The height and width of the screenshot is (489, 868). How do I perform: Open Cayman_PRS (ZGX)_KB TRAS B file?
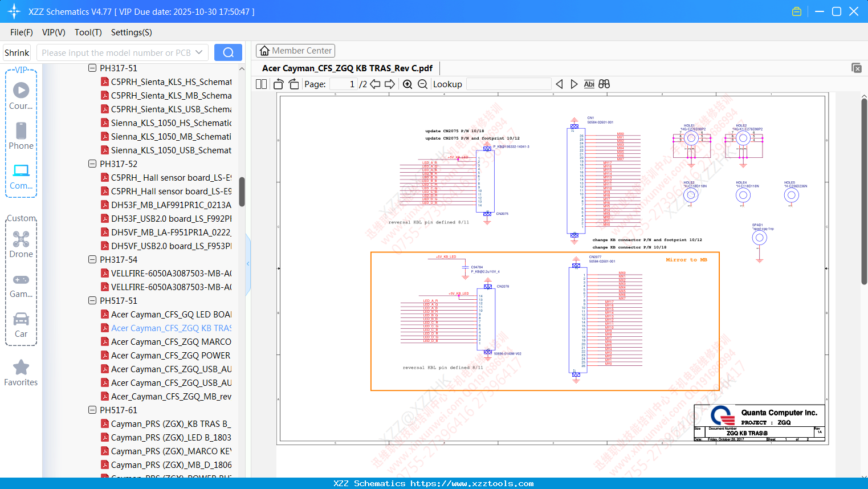(x=172, y=423)
